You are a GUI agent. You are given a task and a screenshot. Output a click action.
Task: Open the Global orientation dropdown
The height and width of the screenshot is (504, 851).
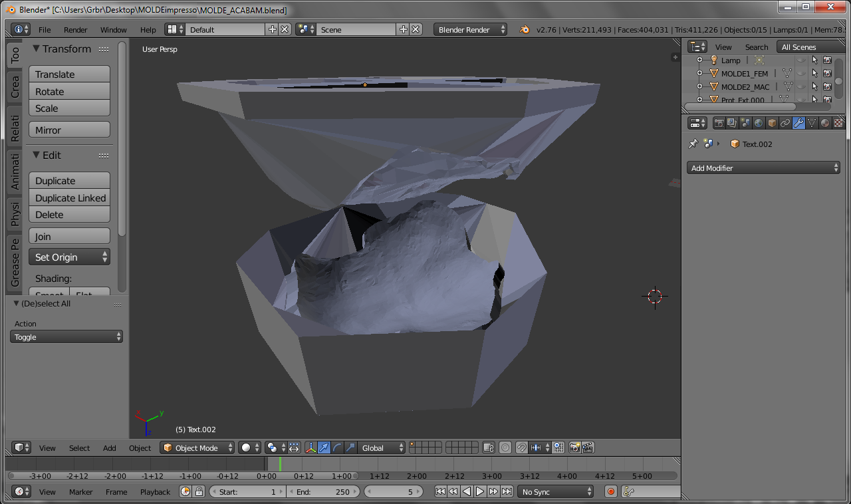[x=381, y=448]
